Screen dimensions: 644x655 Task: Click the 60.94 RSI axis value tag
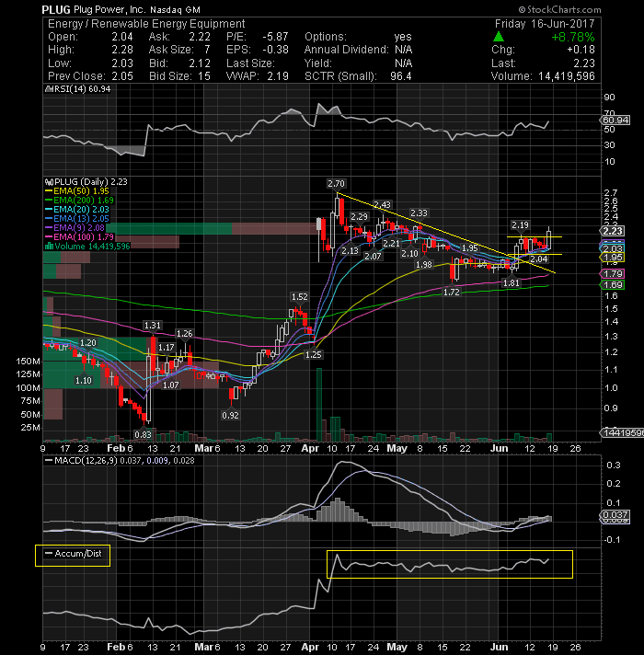tap(615, 121)
